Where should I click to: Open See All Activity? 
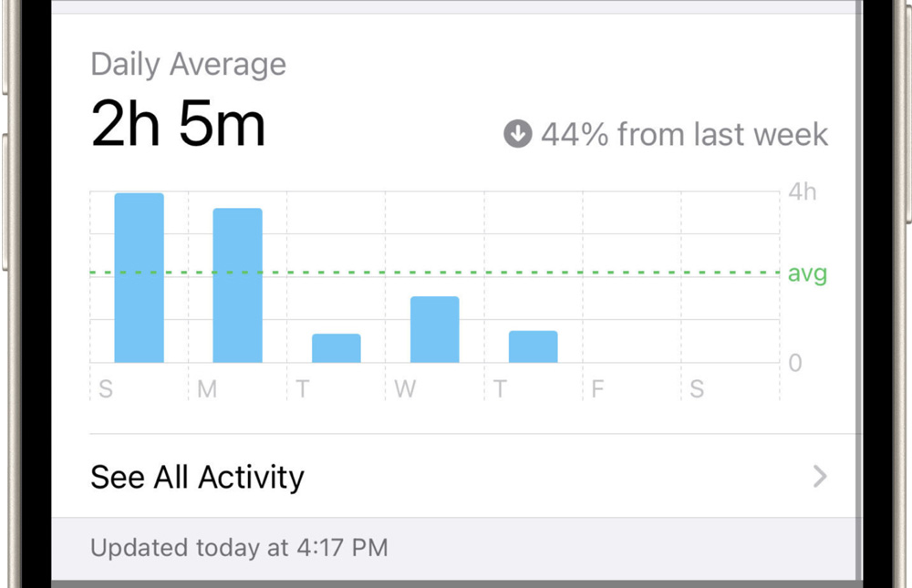click(x=197, y=477)
